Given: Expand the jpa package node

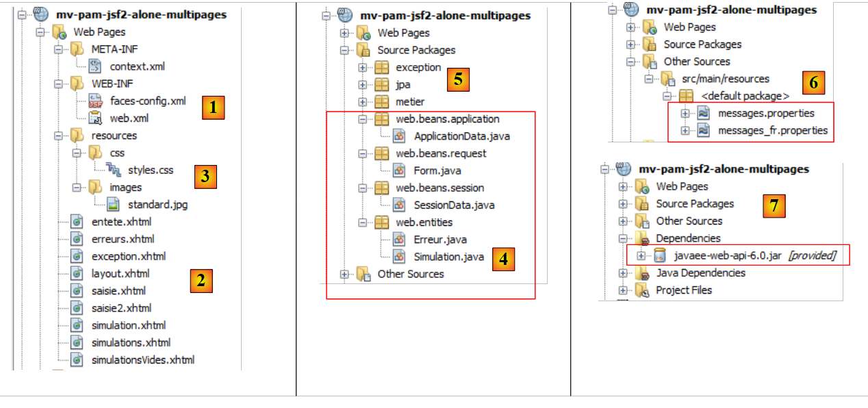Looking at the screenshot, I should [363, 85].
